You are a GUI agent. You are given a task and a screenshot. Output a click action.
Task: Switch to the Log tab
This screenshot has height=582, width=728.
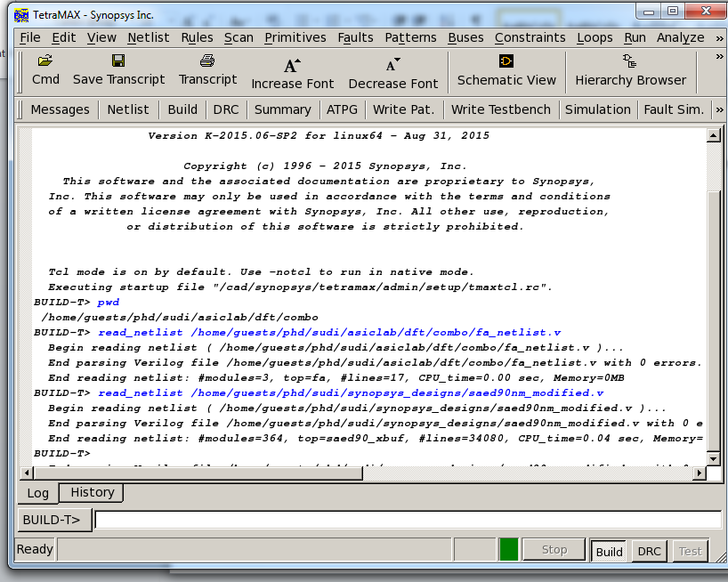(37, 493)
